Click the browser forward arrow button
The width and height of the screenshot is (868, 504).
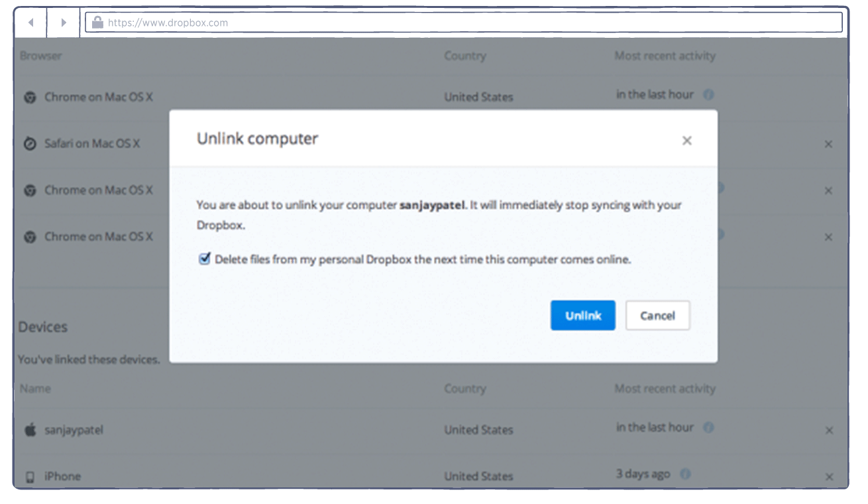click(x=64, y=23)
